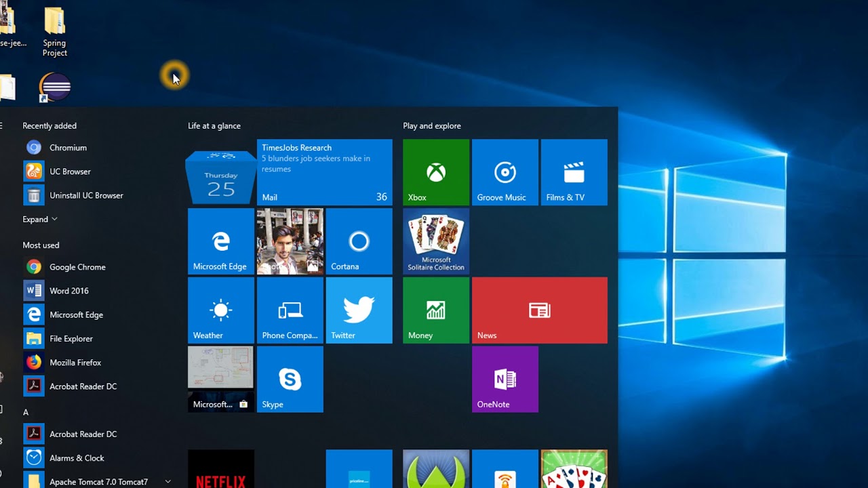Launch Microsoft Edge tile
This screenshot has height=488, width=868.
pyautogui.click(x=221, y=241)
